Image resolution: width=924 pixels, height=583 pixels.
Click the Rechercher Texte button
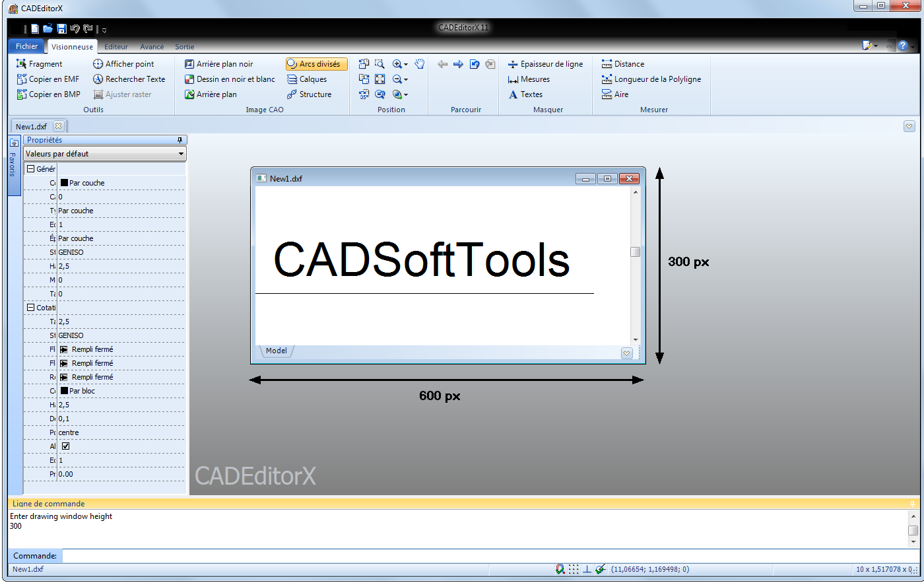(129, 79)
